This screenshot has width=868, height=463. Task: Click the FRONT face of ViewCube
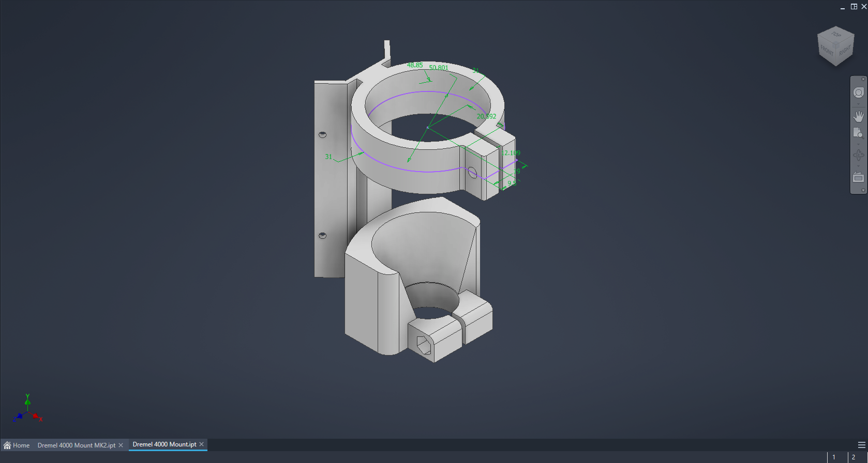[x=827, y=51]
